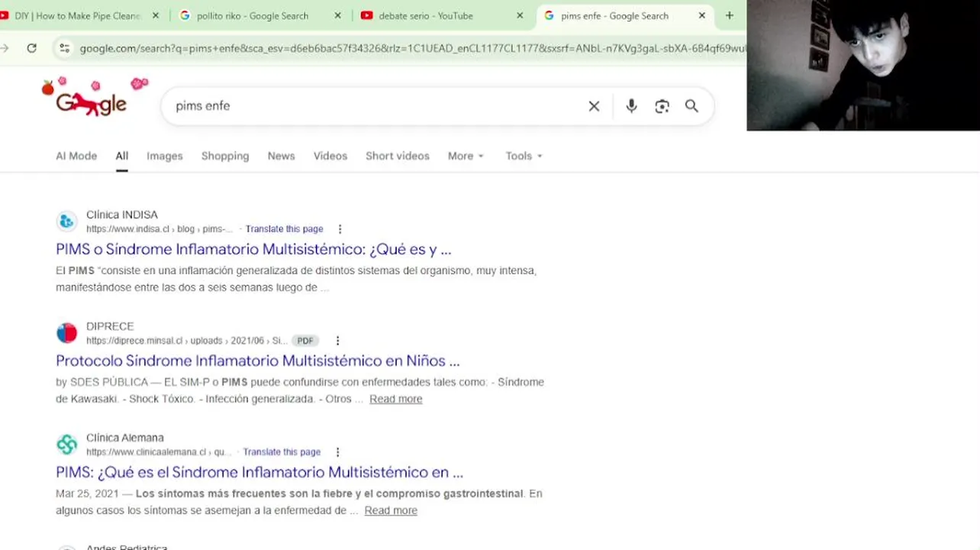This screenshot has width=980, height=550.
Task: Select the All results tab
Action: coord(122,156)
